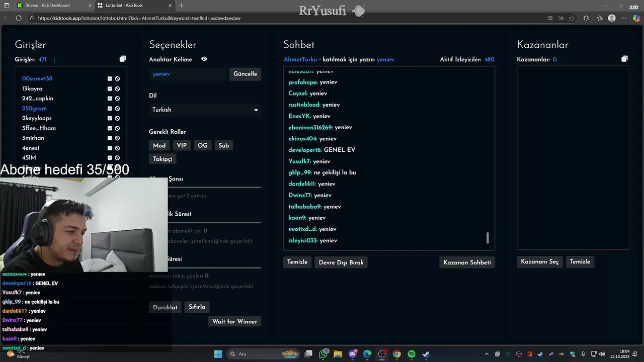Open browser profile avatar
Viewport: 644px width, 362px height.
[x=612, y=18]
